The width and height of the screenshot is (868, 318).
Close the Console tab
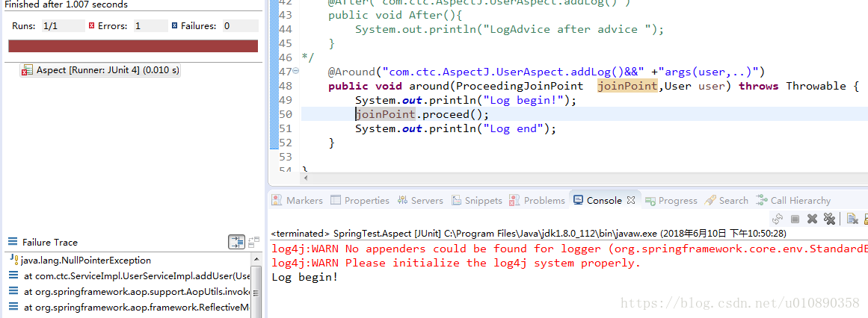coord(630,200)
